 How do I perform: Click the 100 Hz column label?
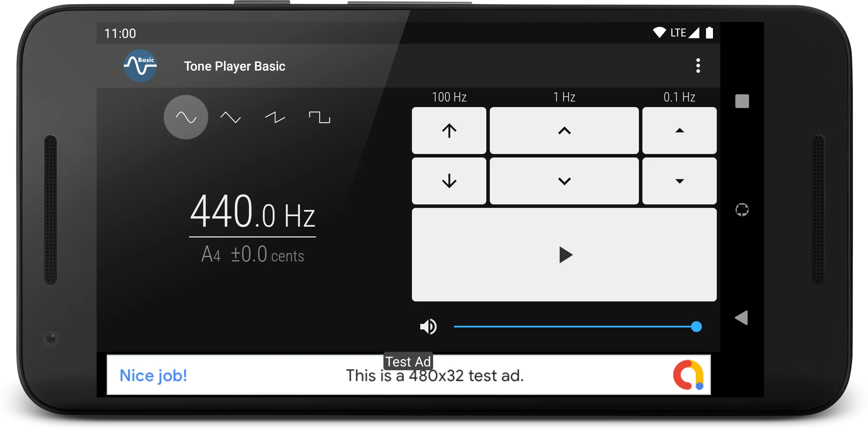(449, 97)
